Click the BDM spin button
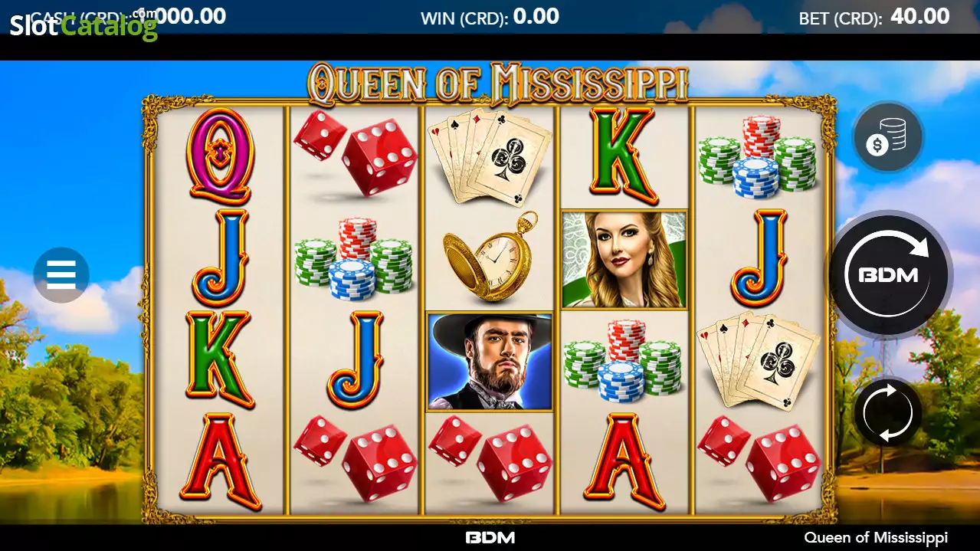The image size is (980, 551). [888, 274]
